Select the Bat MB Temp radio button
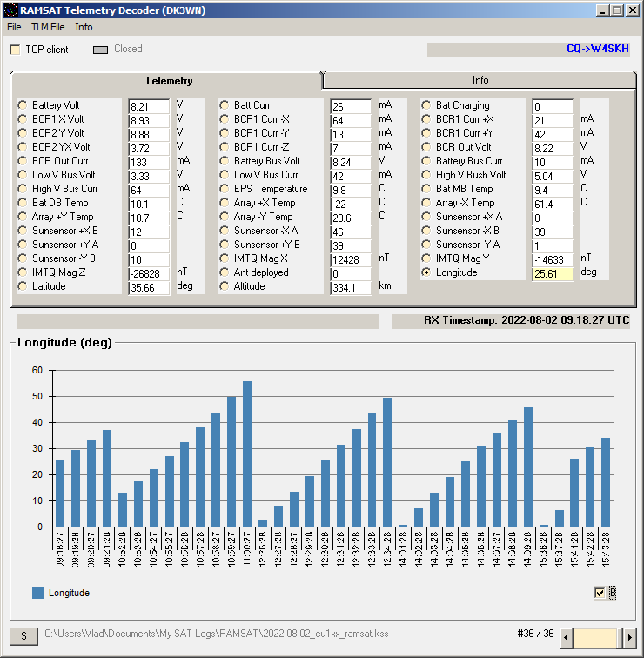Screen dimensions: 644x658 click(426, 189)
